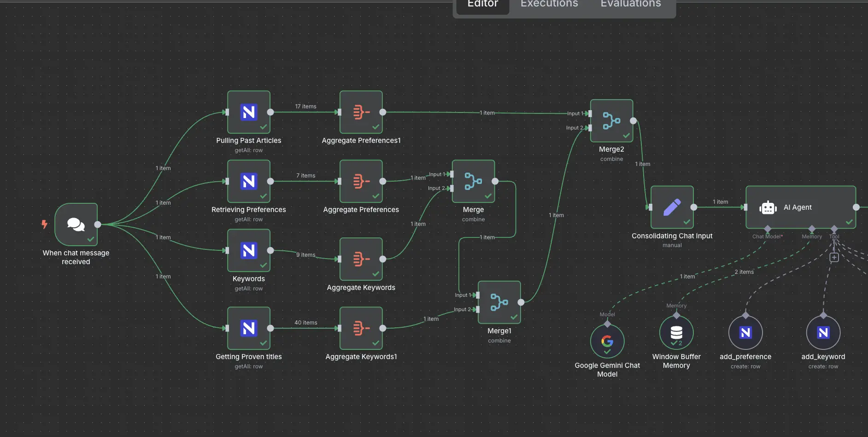868x437 pixels.
Task: Click Input 2 port of the Merge2 node
Action: tap(590, 128)
